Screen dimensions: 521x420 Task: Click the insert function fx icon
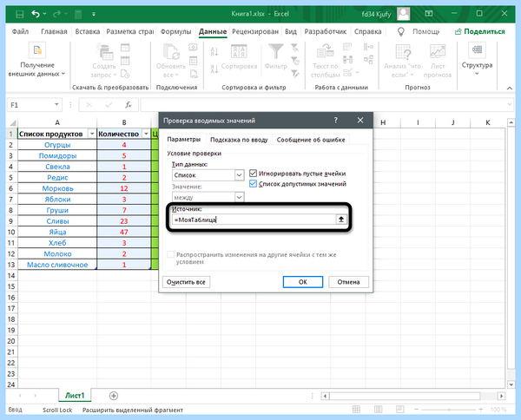pyautogui.click(x=129, y=105)
